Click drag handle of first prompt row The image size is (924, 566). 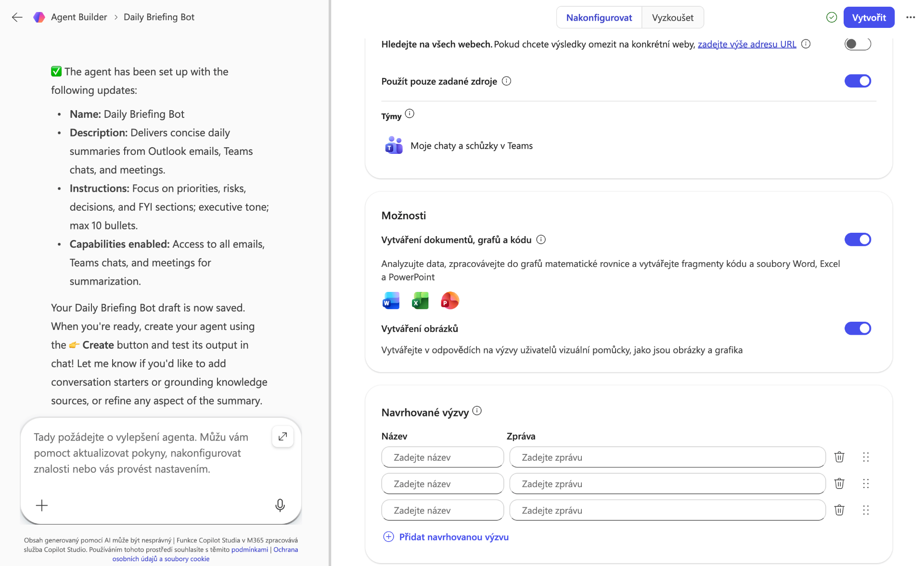(866, 457)
